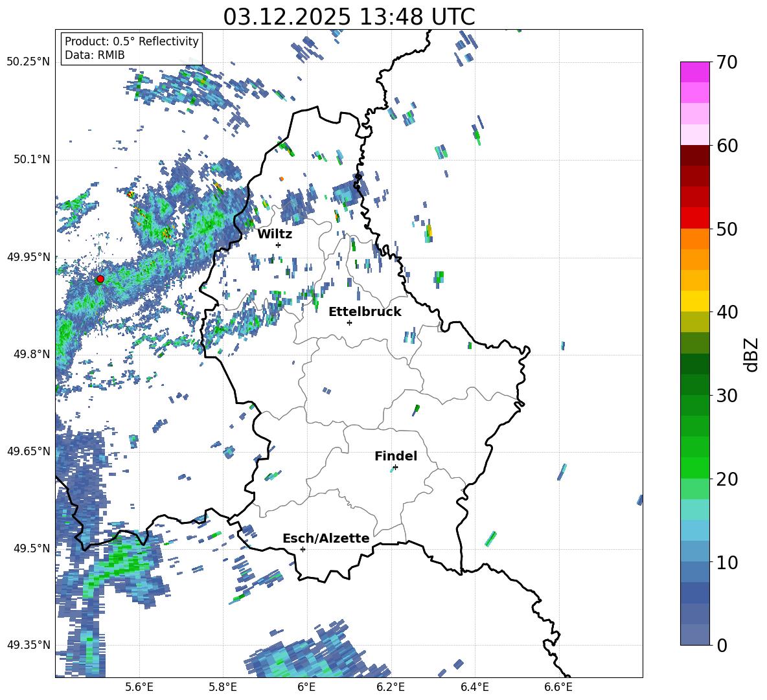Click the Findel station label

click(x=396, y=456)
